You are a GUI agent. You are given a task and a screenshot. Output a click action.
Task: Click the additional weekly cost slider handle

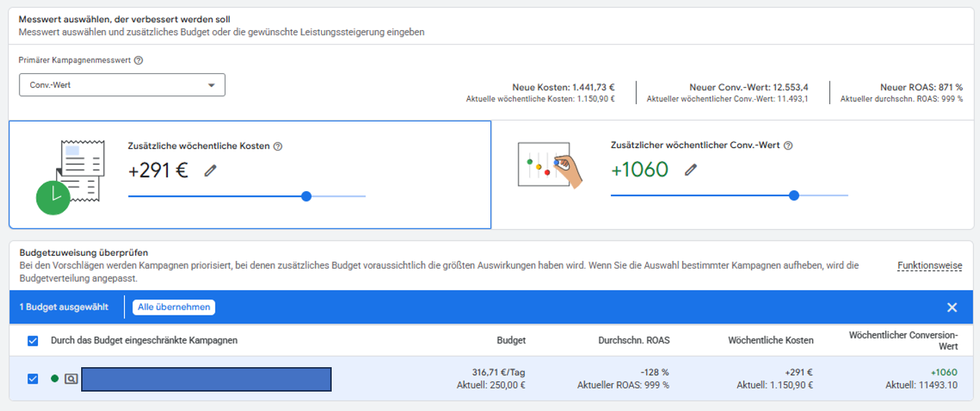tap(307, 196)
